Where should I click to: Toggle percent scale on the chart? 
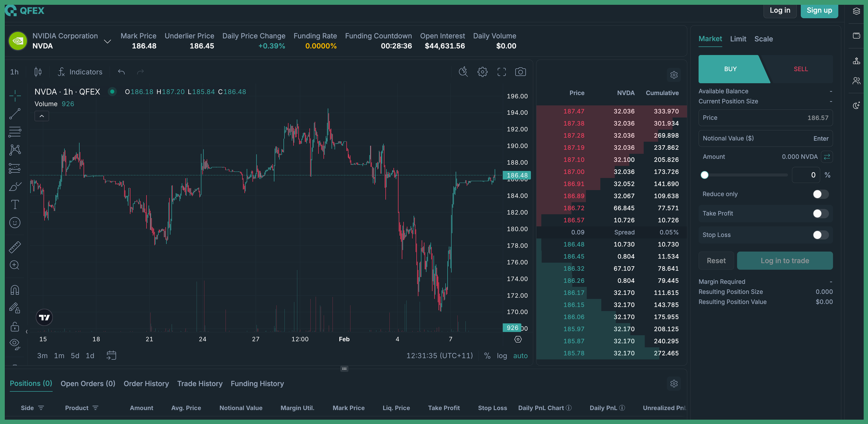pyautogui.click(x=487, y=356)
